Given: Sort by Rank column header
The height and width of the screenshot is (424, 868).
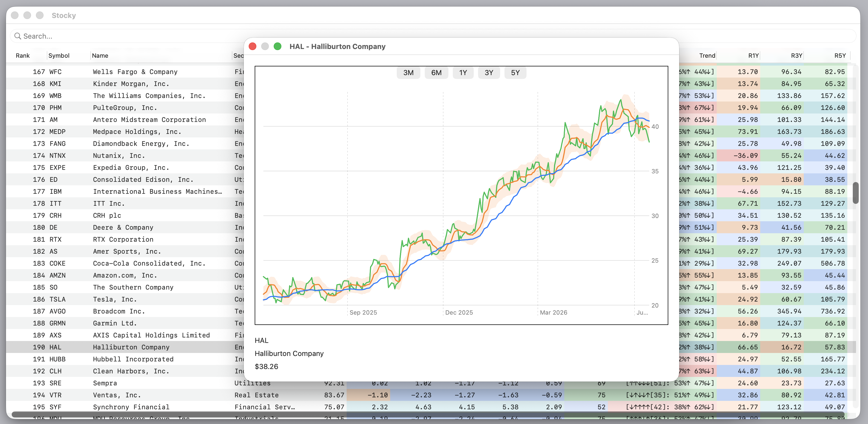Looking at the screenshot, I should click(23, 56).
